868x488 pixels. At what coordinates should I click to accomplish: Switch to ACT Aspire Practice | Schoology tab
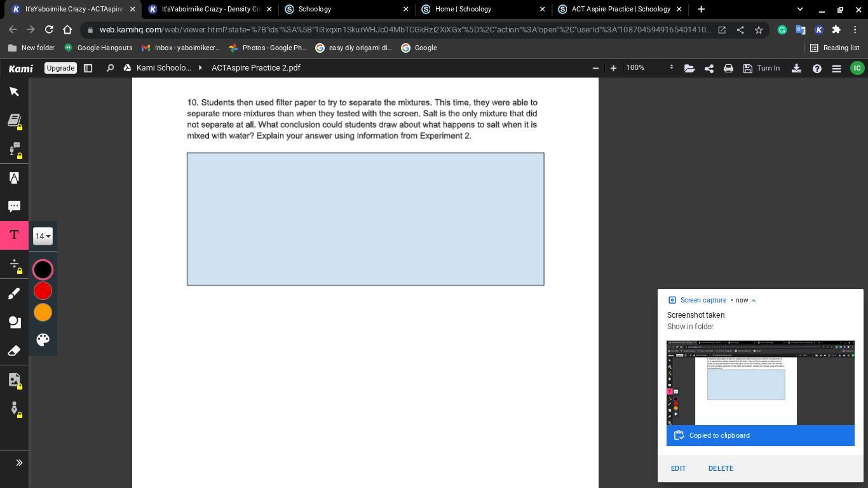click(620, 10)
